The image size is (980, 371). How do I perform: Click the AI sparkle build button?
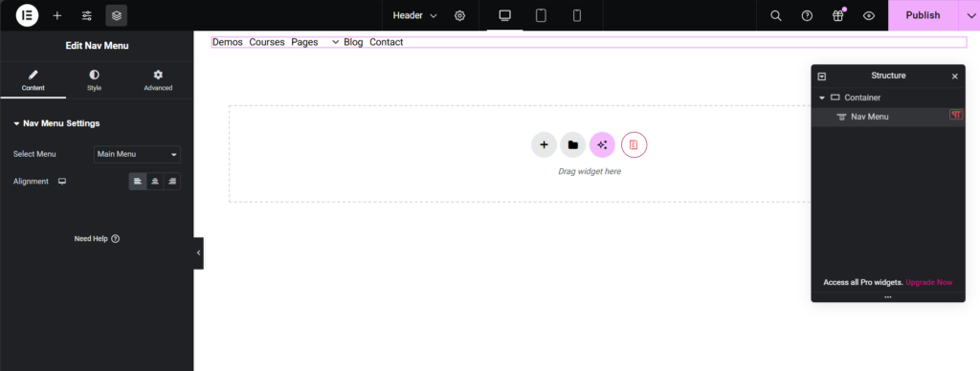(x=603, y=145)
